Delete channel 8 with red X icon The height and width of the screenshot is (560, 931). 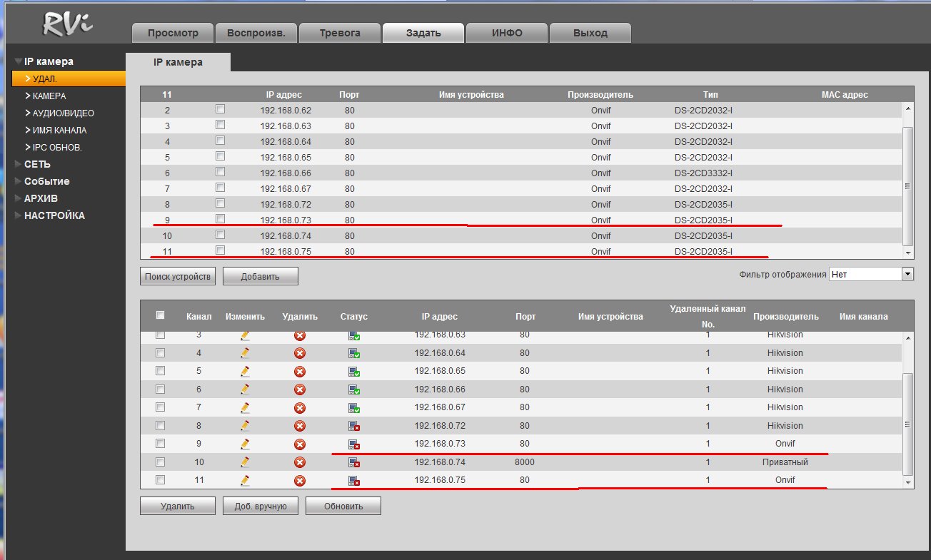(x=300, y=426)
